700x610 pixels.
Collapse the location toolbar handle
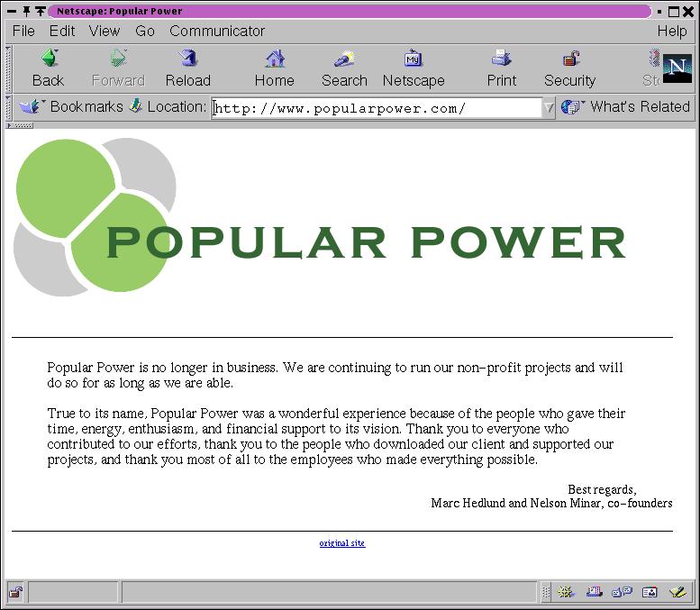pyautogui.click(x=8, y=107)
